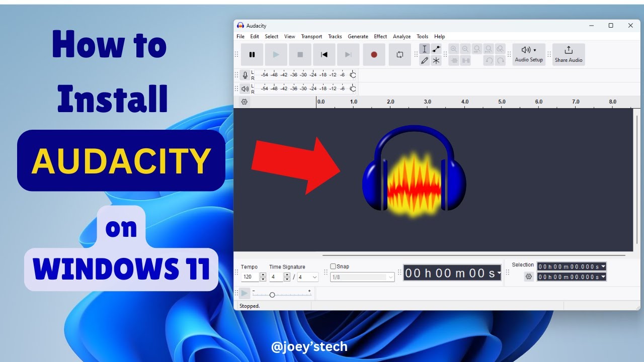Open the View menu

point(290,36)
